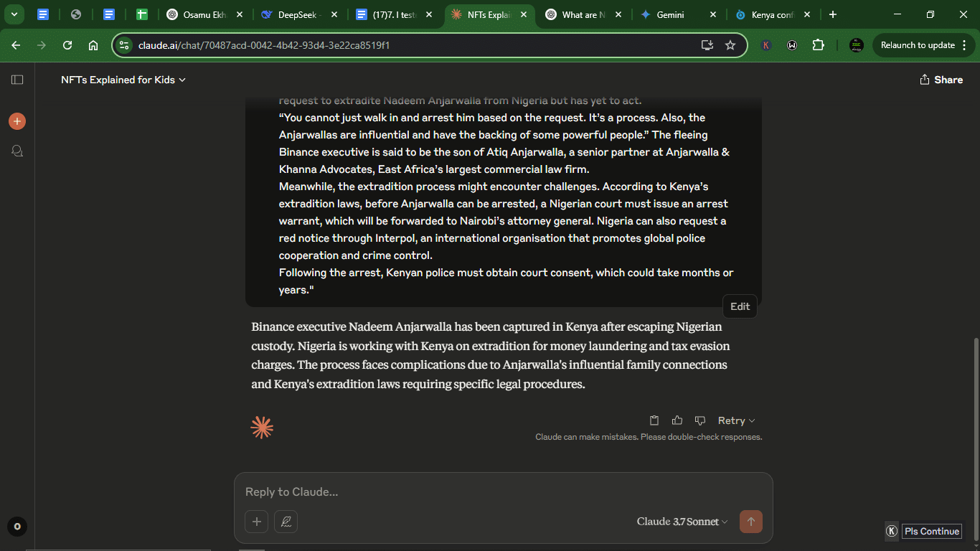Image resolution: width=980 pixels, height=551 pixels.
Task: Open the browser Extensions puzzle icon
Action: tap(818, 45)
